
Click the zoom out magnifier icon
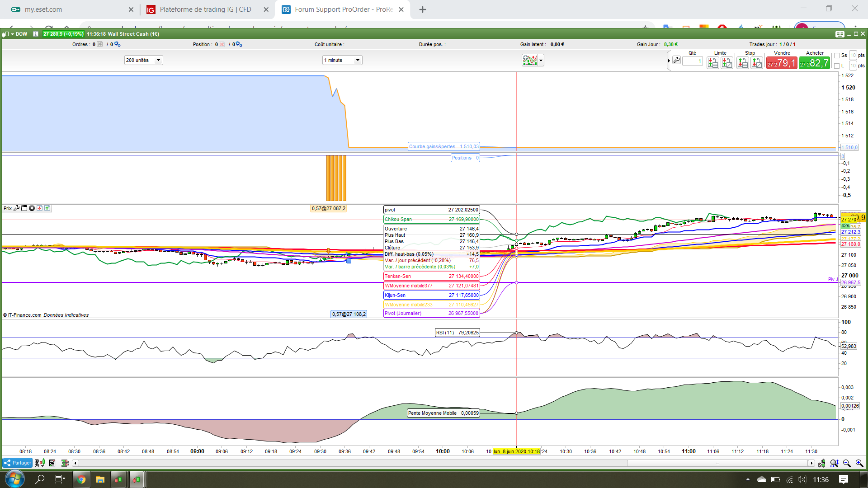(847, 463)
